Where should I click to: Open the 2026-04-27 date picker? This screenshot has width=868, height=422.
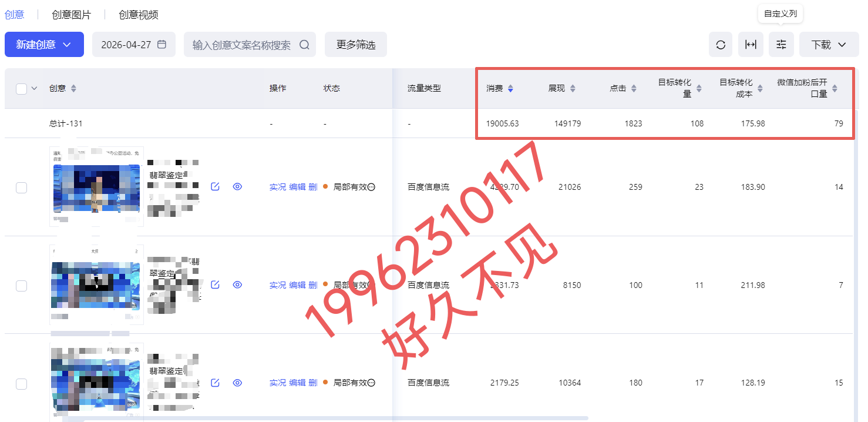click(x=133, y=45)
